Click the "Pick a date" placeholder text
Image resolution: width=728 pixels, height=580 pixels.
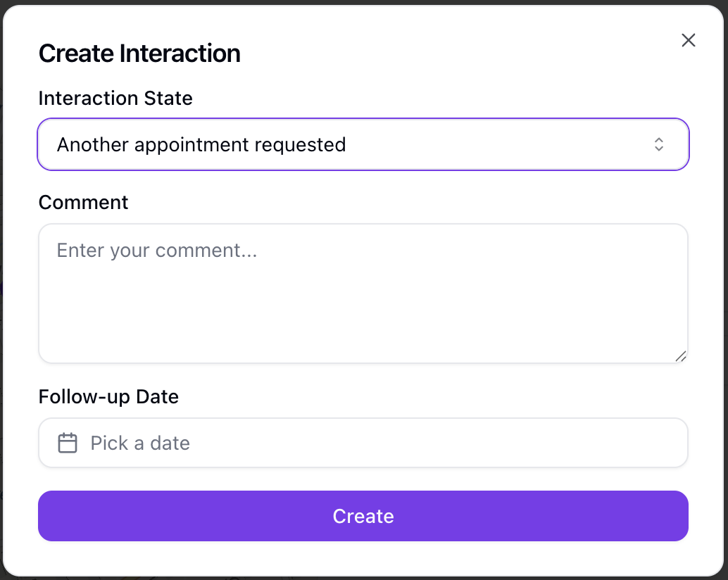pyautogui.click(x=140, y=443)
